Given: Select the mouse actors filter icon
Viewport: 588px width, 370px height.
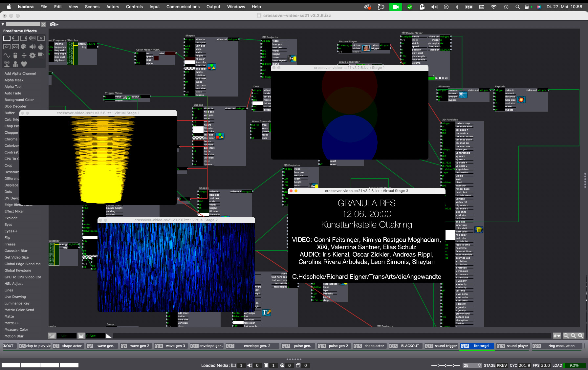Looking at the screenshot, I should click(15, 55).
